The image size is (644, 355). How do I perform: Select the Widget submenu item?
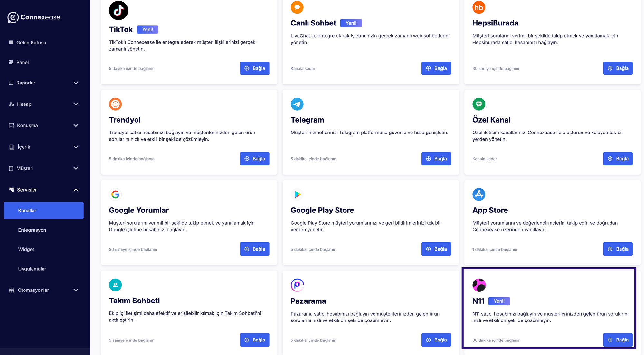point(26,249)
